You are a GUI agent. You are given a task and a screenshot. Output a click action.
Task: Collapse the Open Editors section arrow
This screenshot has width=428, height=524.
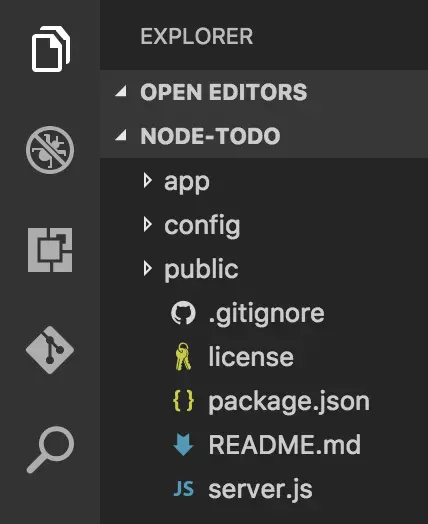click(121, 91)
